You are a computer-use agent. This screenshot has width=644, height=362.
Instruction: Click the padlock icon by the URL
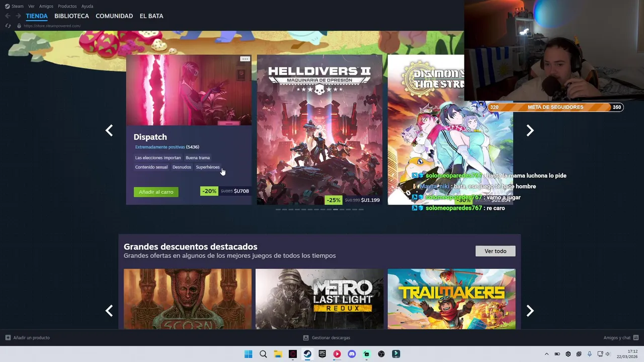tap(19, 26)
